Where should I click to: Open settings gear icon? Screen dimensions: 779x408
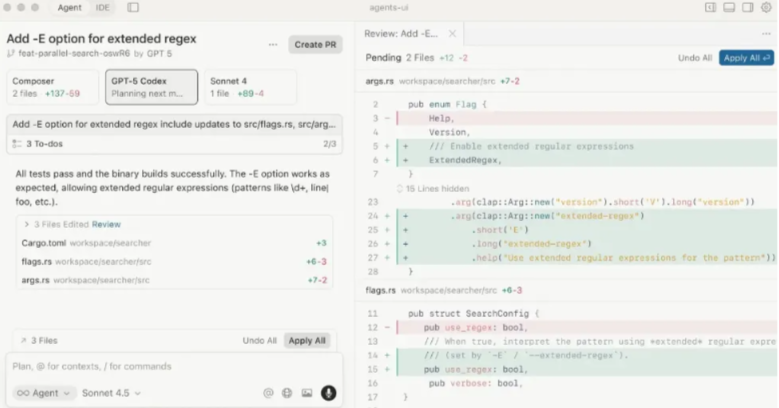click(766, 7)
